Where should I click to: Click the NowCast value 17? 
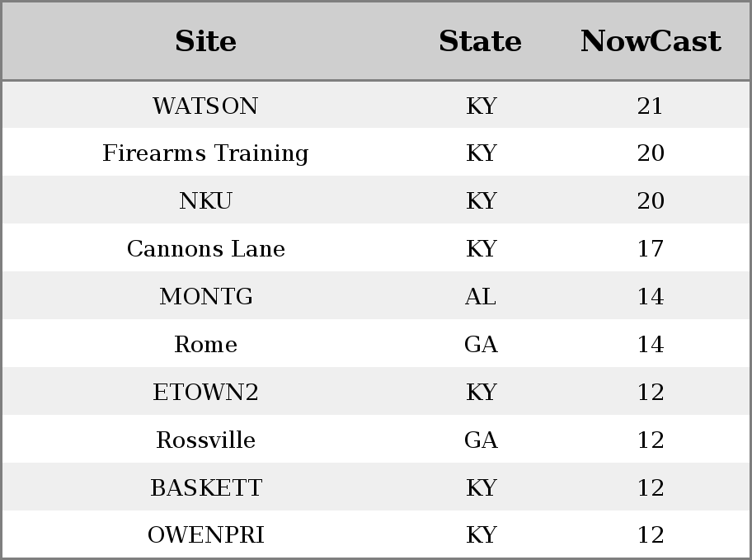[x=651, y=248]
